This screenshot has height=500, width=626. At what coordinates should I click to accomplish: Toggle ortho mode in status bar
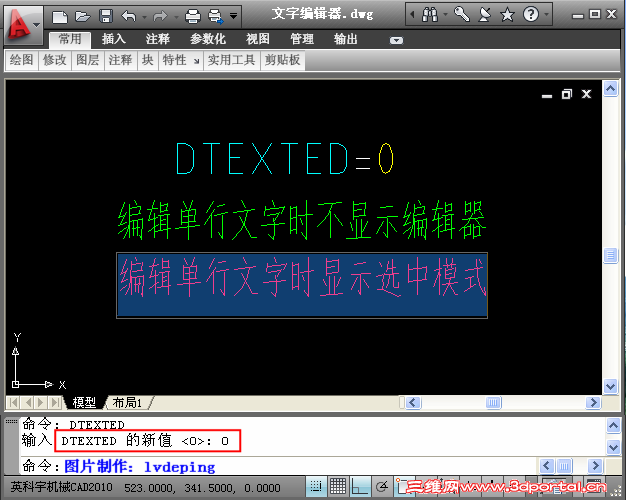click(360, 486)
